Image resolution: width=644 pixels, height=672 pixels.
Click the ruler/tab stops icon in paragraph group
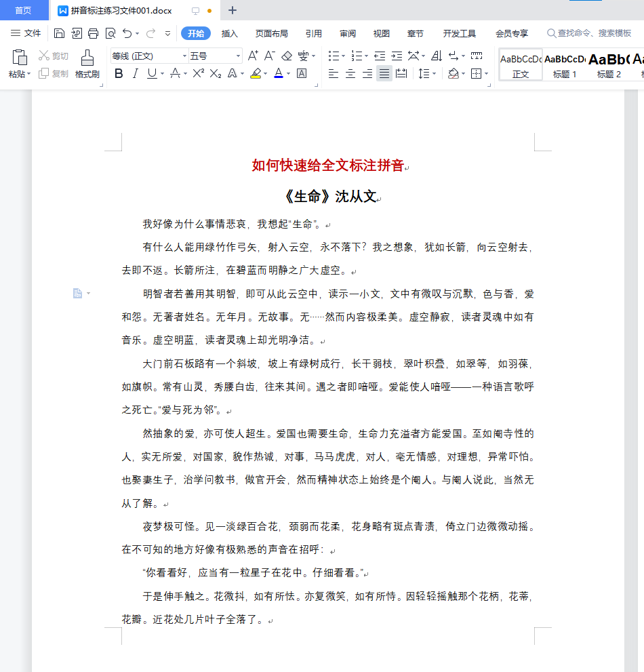tap(477, 56)
